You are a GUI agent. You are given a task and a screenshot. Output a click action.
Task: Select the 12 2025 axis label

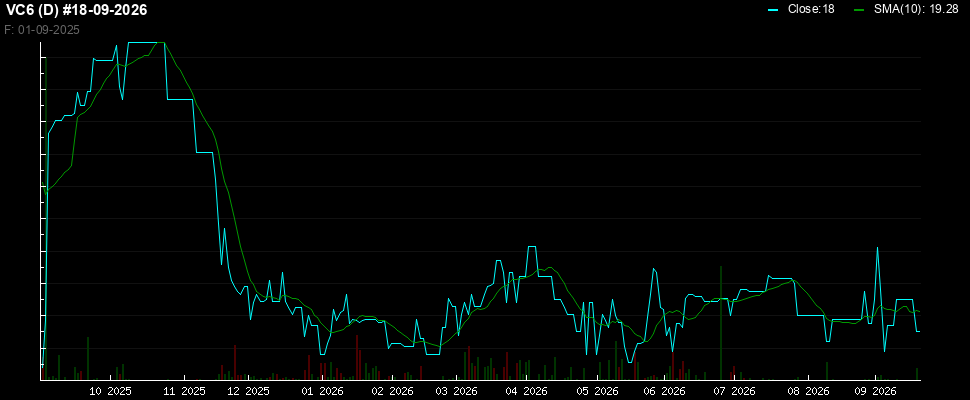pos(249,391)
